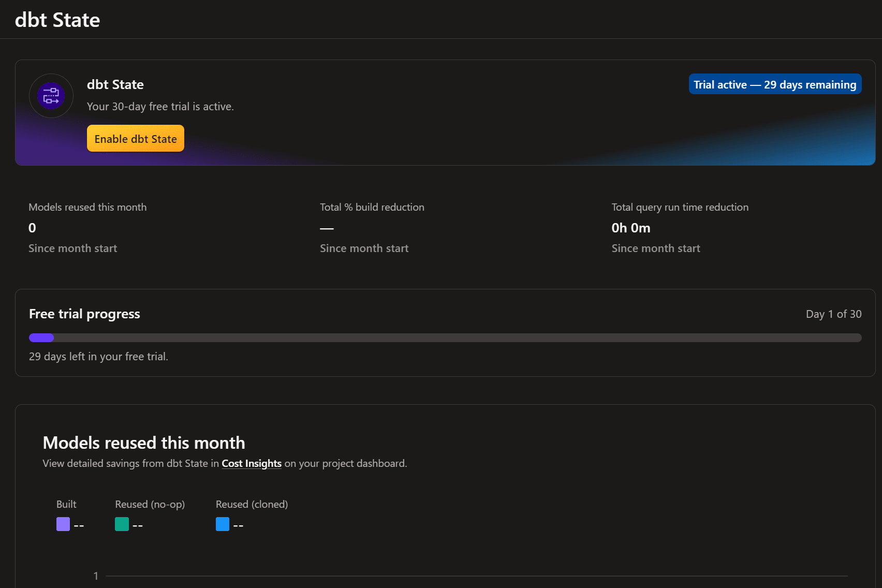Click the Models reused this month stat label
882x588 pixels.
coord(87,207)
